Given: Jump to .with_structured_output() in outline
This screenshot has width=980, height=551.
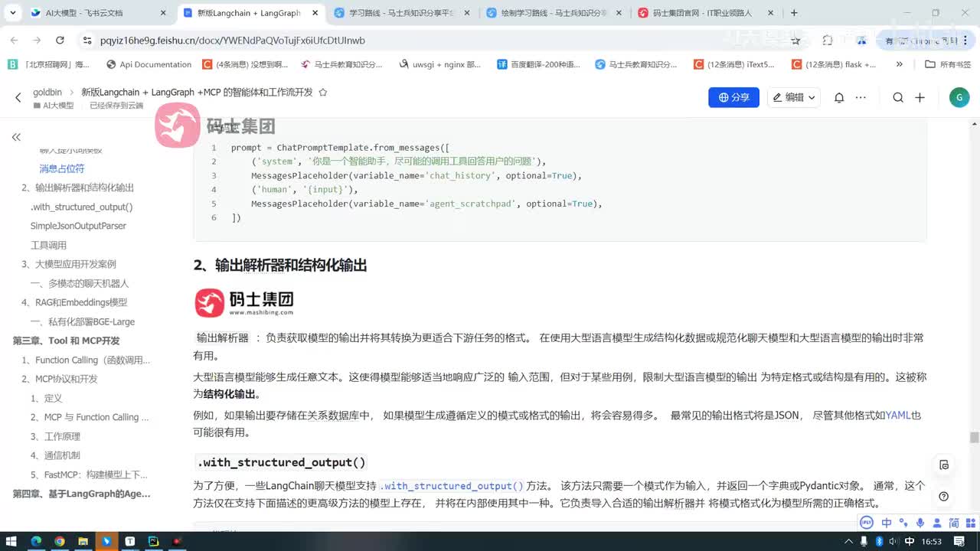Looking at the screenshot, I should click(82, 207).
